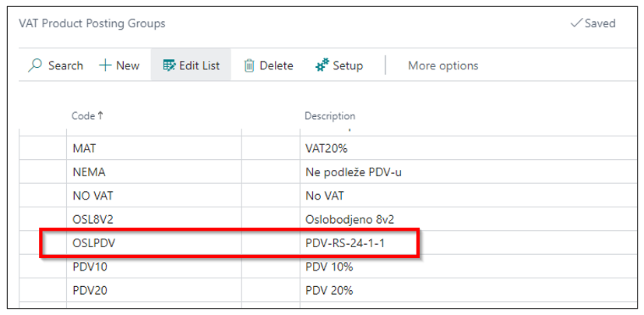
Task: Select the PDV10 code cell
Action: tap(154, 267)
